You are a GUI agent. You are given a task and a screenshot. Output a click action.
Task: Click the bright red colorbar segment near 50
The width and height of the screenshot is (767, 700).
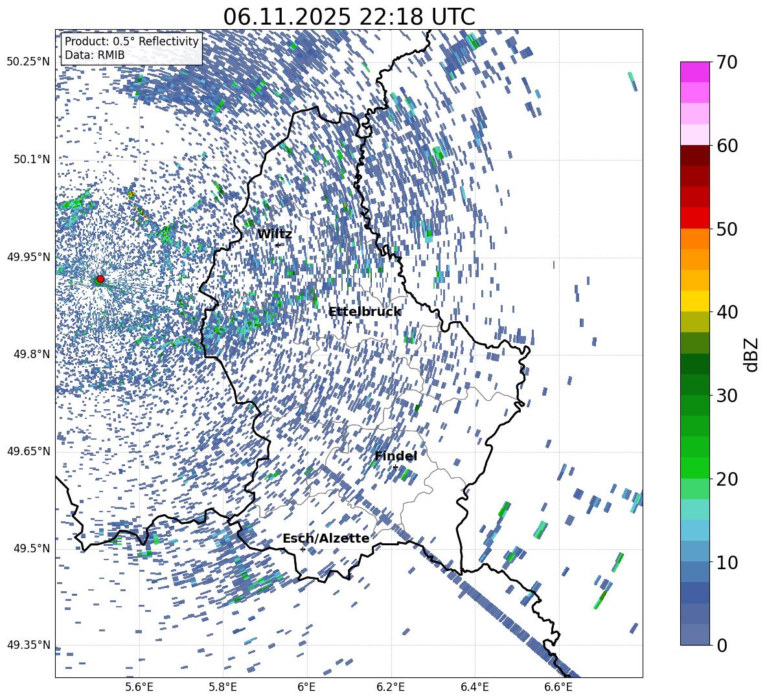coord(694,218)
